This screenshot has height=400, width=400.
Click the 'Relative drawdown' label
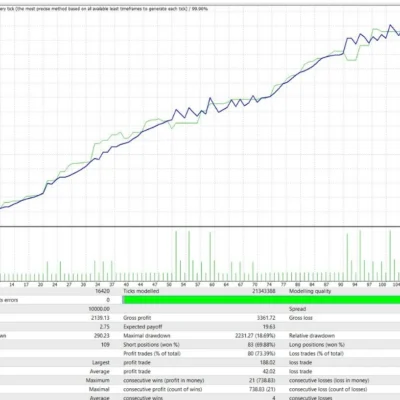point(312,336)
